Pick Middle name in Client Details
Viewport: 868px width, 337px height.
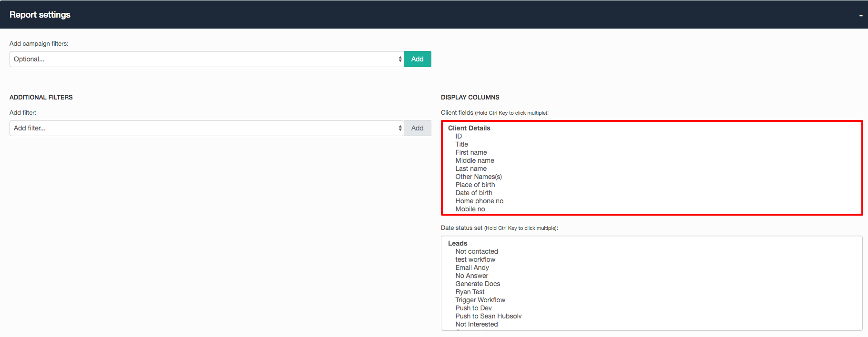474,160
